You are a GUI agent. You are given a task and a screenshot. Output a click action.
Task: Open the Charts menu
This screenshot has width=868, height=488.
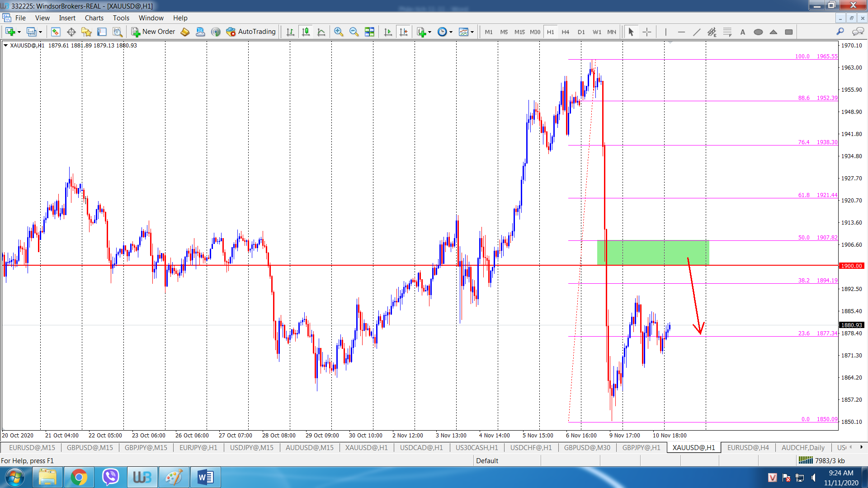coord(94,18)
